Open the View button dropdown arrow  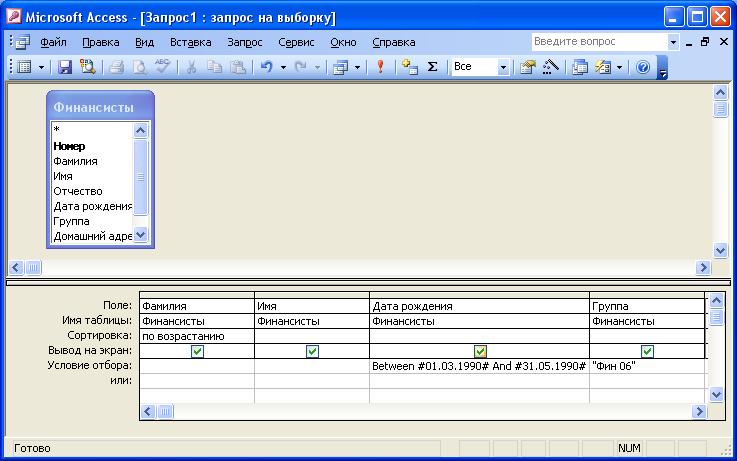pyautogui.click(x=41, y=67)
